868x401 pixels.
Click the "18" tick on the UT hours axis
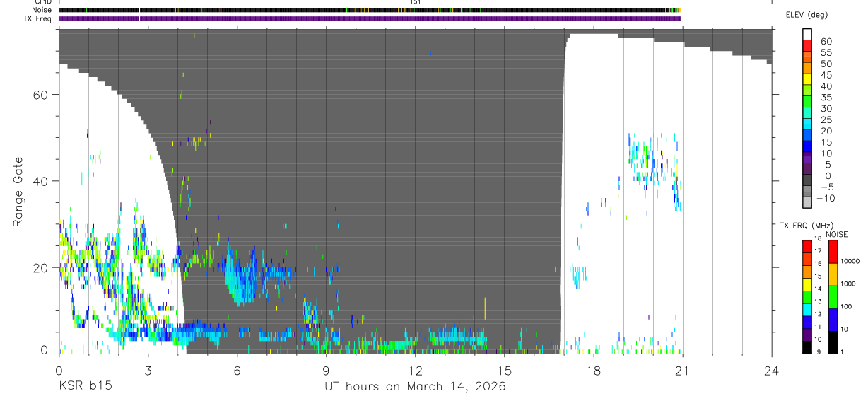coord(593,369)
